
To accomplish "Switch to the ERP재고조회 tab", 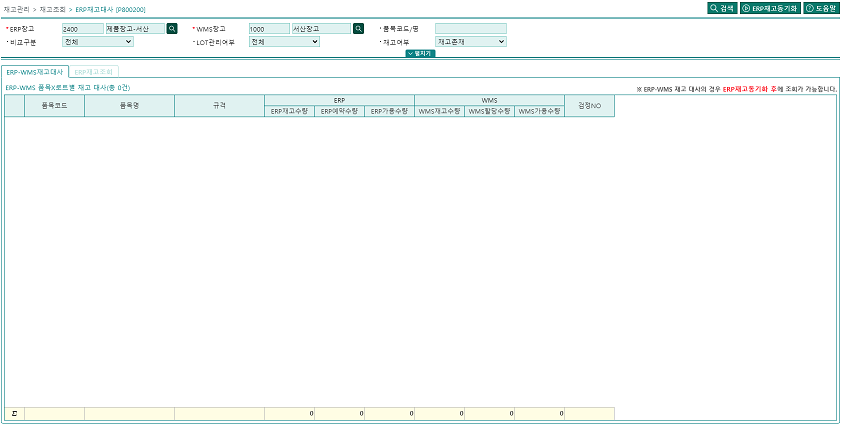I will pyautogui.click(x=94, y=72).
